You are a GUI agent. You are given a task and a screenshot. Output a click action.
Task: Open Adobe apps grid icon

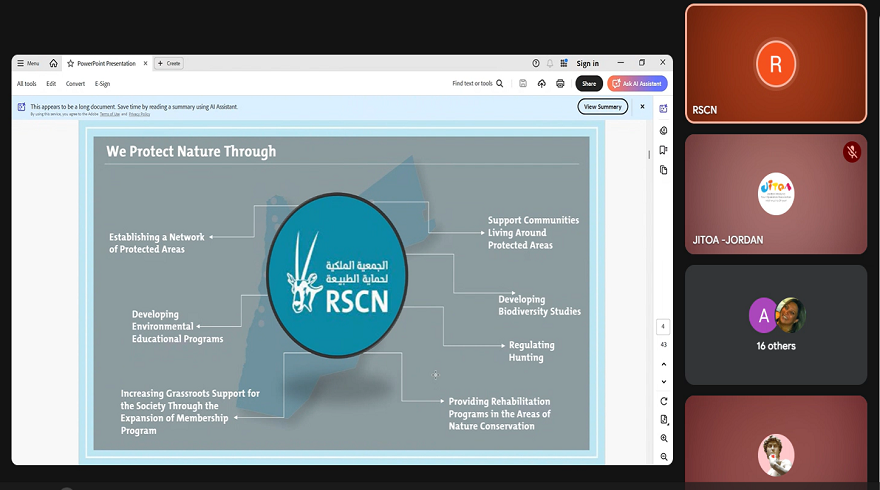tap(564, 63)
